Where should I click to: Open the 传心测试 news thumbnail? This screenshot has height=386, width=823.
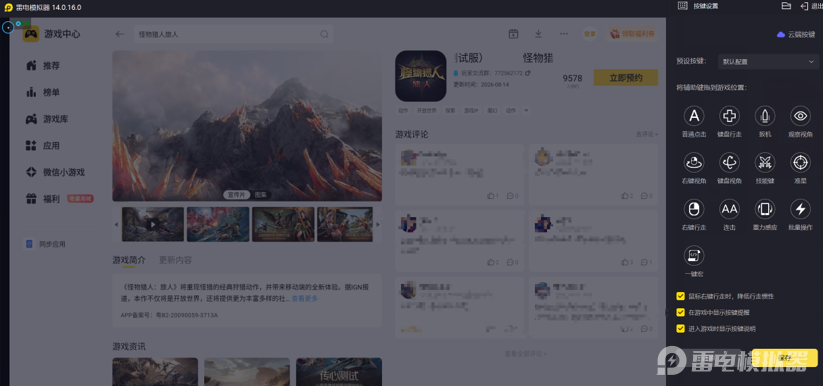point(339,372)
